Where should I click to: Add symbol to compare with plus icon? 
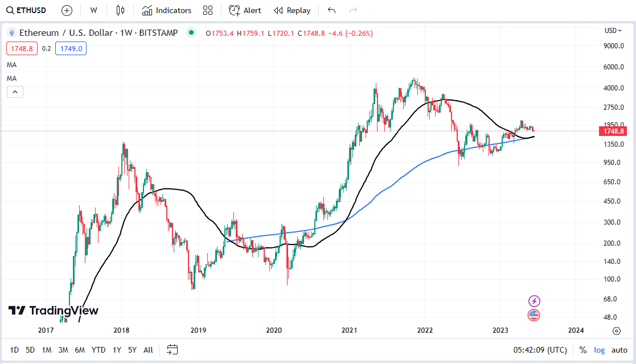pos(67,11)
